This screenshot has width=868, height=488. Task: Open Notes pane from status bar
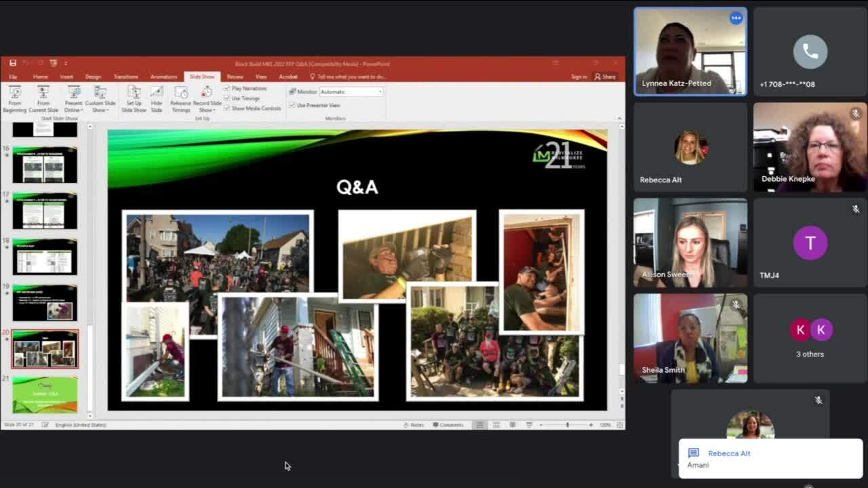pyautogui.click(x=414, y=425)
